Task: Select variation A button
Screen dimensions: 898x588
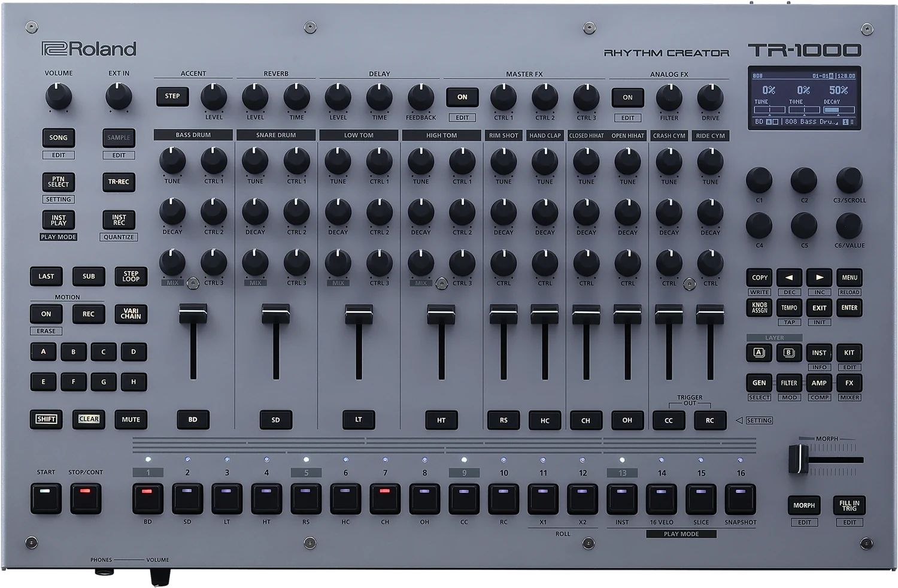Action: tap(43, 351)
